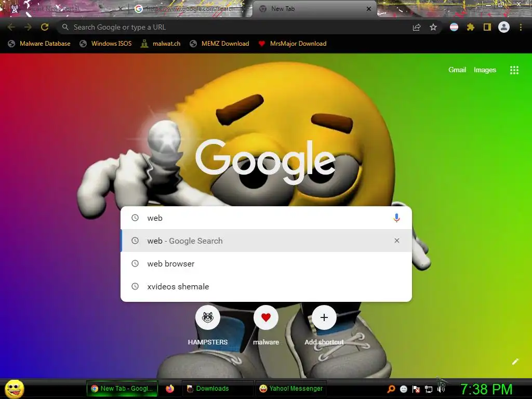This screenshot has width=532, height=399.
Task: Open Malware Database bookmark
Action: [x=39, y=44]
